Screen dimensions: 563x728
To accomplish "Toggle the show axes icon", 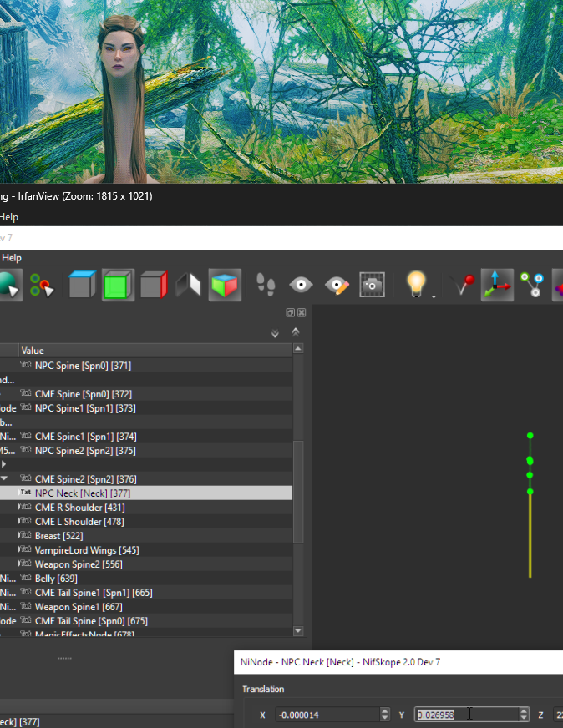I will (x=497, y=286).
